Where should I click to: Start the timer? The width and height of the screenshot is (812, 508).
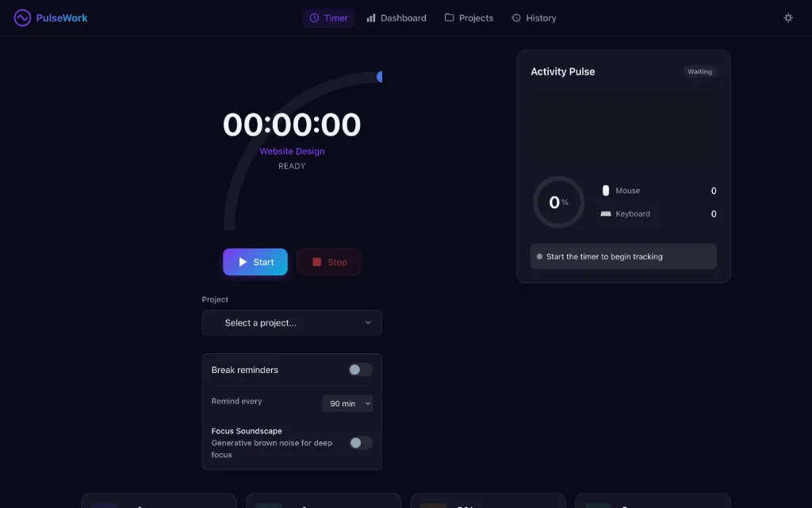click(x=255, y=262)
